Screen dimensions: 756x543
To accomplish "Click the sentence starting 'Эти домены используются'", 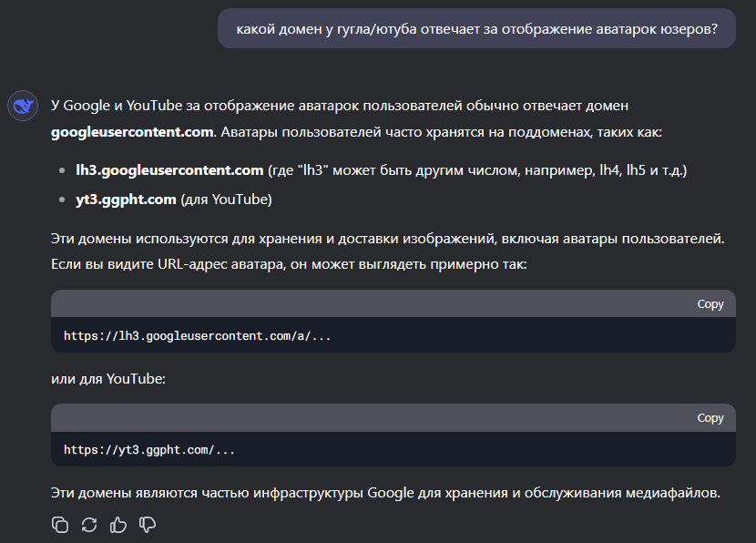I will [388, 239].
